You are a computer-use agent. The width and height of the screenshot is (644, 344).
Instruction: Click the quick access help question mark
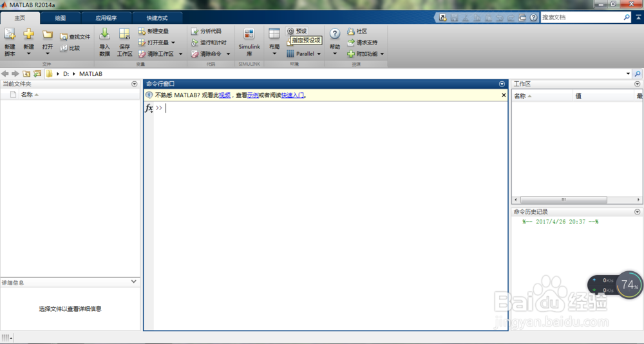click(x=533, y=17)
